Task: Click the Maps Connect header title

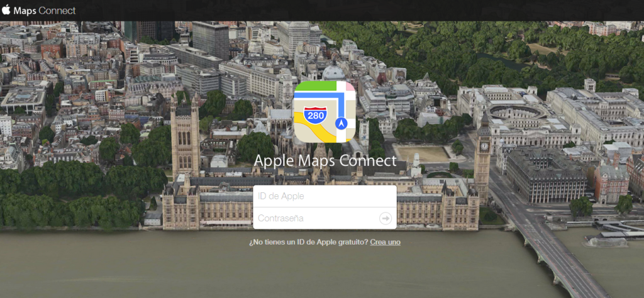Action: coord(45,11)
